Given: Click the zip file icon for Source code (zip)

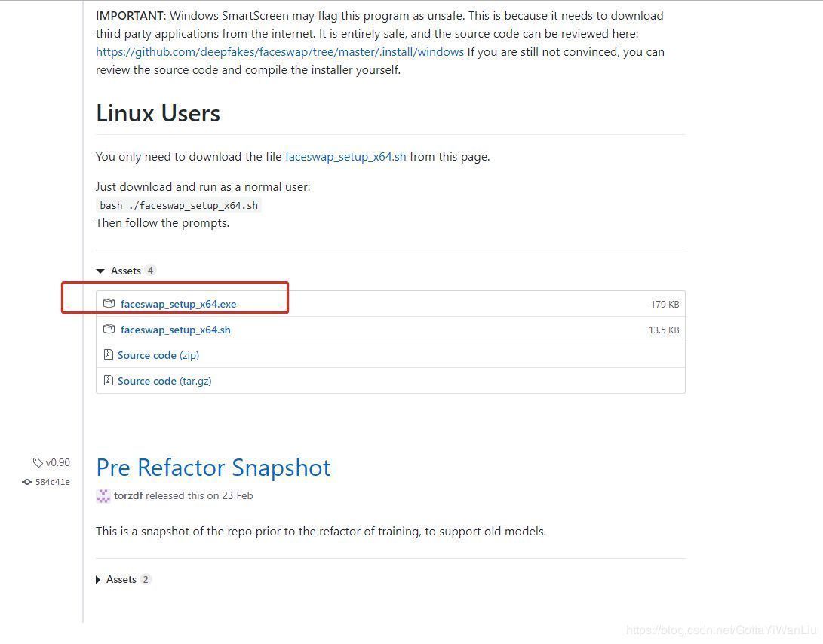Looking at the screenshot, I should pyautogui.click(x=109, y=355).
